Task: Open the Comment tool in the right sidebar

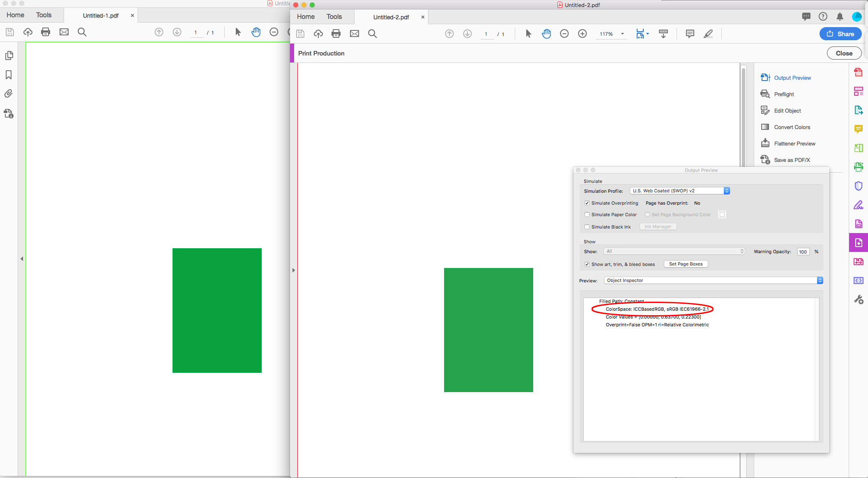Action: pos(858,129)
